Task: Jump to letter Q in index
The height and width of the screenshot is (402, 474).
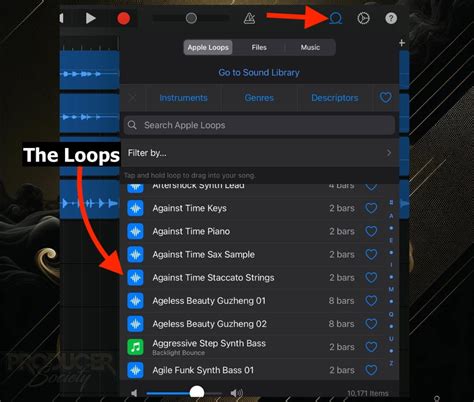Action: [391, 314]
